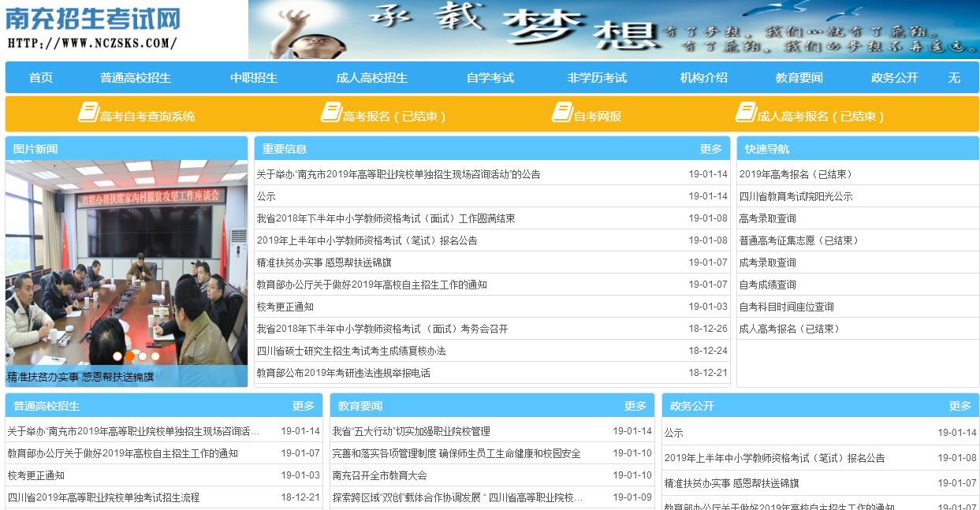Open 更多 in the 普通高校招生 panel header
Image resolution: width=980 pixels, height=510 pixels.
(x=303, y=406)
